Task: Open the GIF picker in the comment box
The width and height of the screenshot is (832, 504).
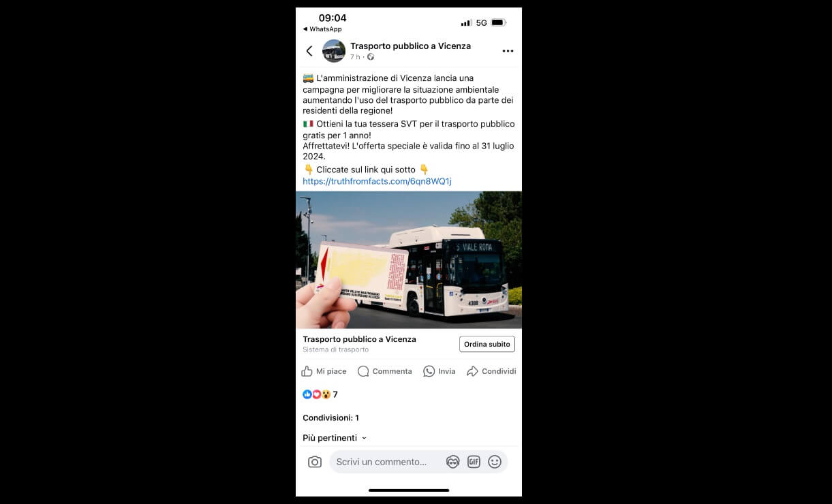Action: point(474,462)
